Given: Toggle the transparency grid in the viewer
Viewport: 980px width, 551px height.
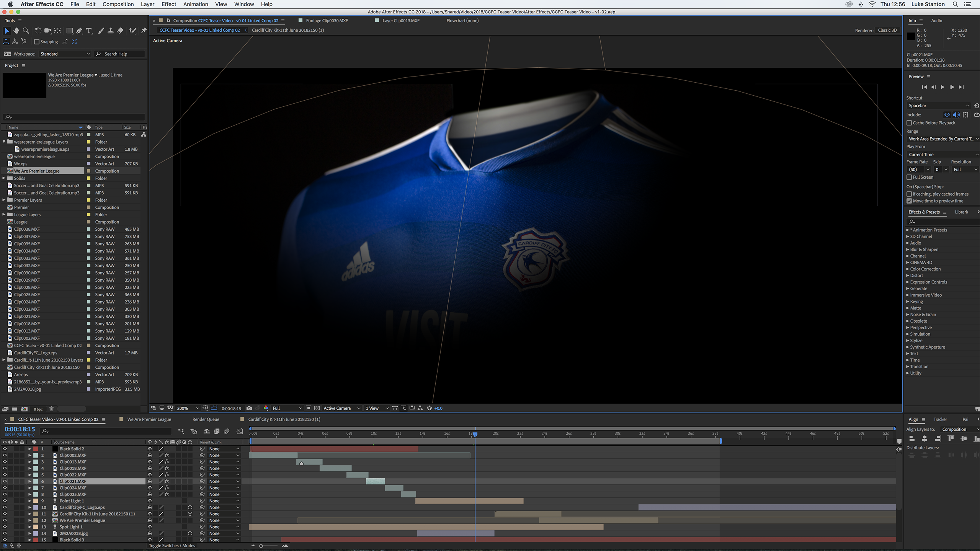Looking at the screenshot, I should pyautogui.click(x=317, y=408).
